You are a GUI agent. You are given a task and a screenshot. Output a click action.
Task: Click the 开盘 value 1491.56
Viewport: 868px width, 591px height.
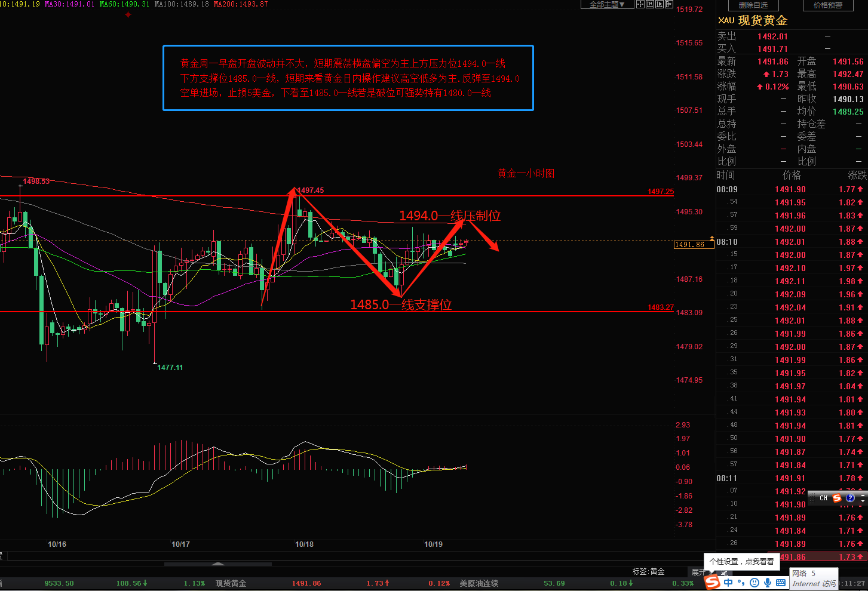(x=848, y=61)
